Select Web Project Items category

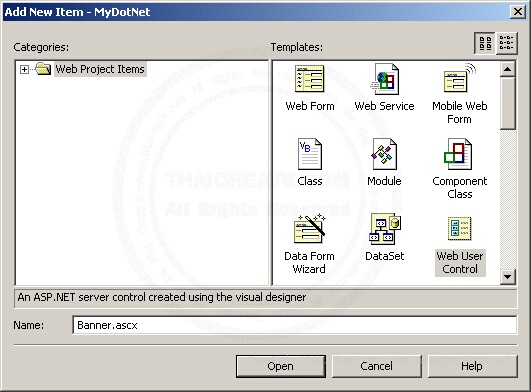[x=100, y=69]
